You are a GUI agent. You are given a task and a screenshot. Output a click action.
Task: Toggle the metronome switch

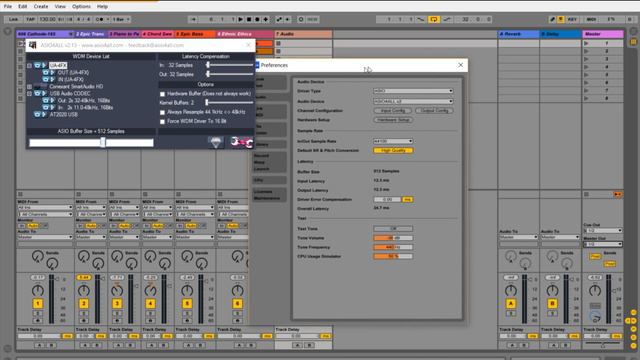coord(100,19)
